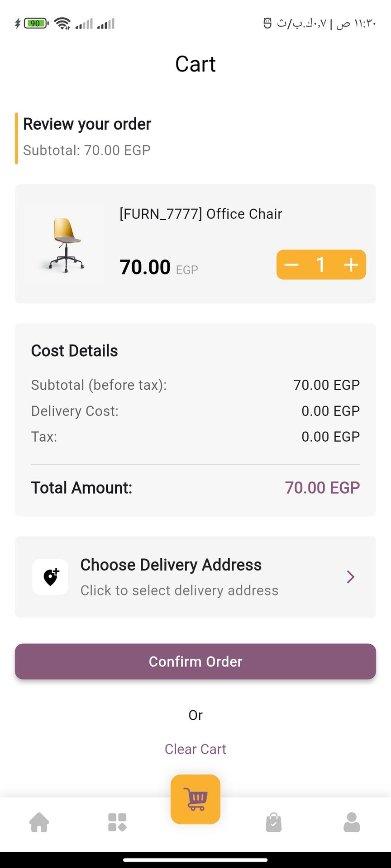Decrease Office Chair quantity with minus

pos(291,265)
